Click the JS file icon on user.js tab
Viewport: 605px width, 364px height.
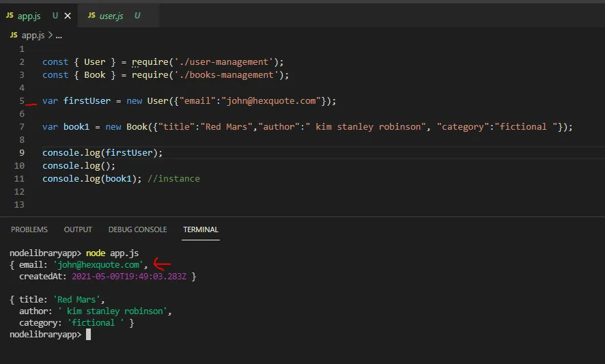pyautogui.click(x=92, y=16)
